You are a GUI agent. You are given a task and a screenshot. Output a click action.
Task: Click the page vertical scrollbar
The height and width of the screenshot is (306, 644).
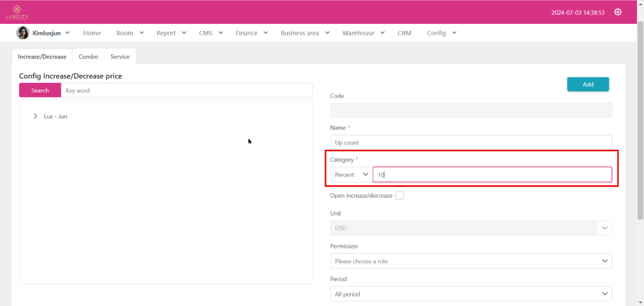point(640,126)
